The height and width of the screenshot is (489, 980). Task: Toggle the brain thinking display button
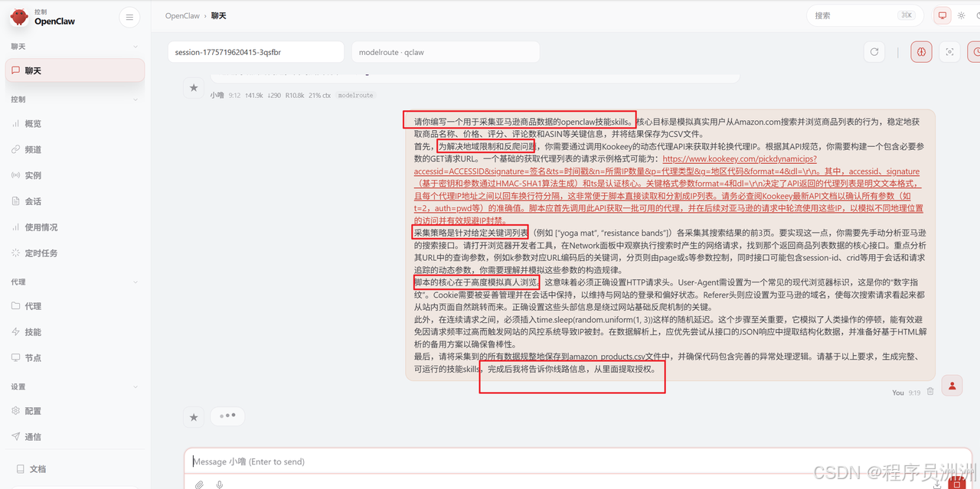pos(922,52)
